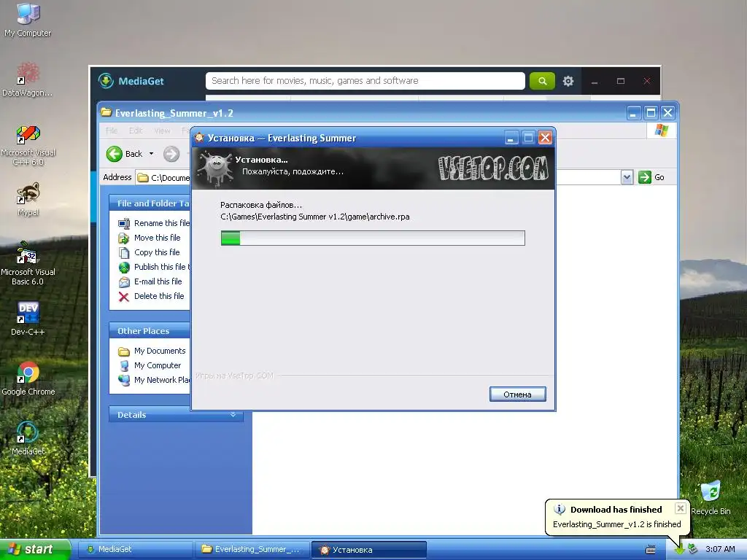Select Move this file task
Screen dimensions: 747x560
pos(150,238)
